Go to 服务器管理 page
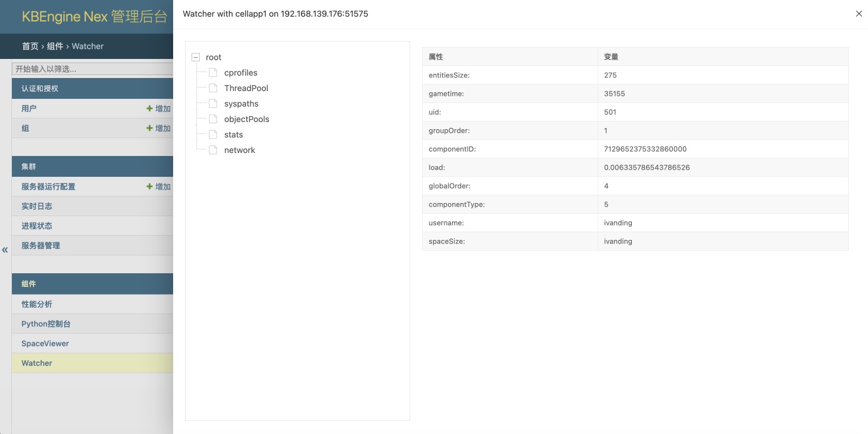The height and width of the screenshot is (434, 868). [40, 245]
